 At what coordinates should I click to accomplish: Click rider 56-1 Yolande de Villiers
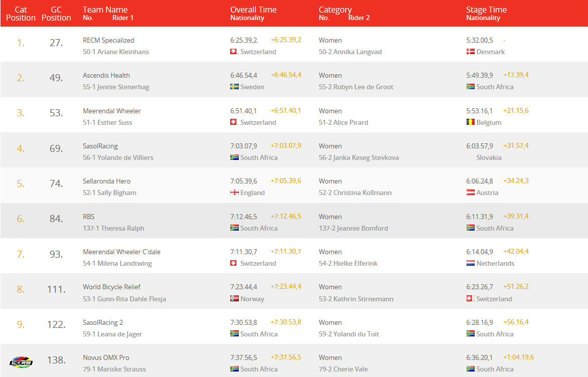(118, 157)
